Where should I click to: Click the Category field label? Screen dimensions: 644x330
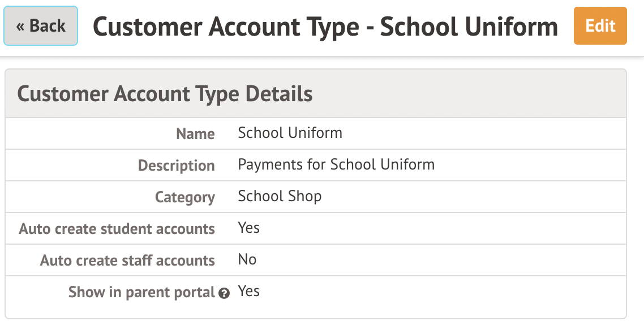coord(185,197)
